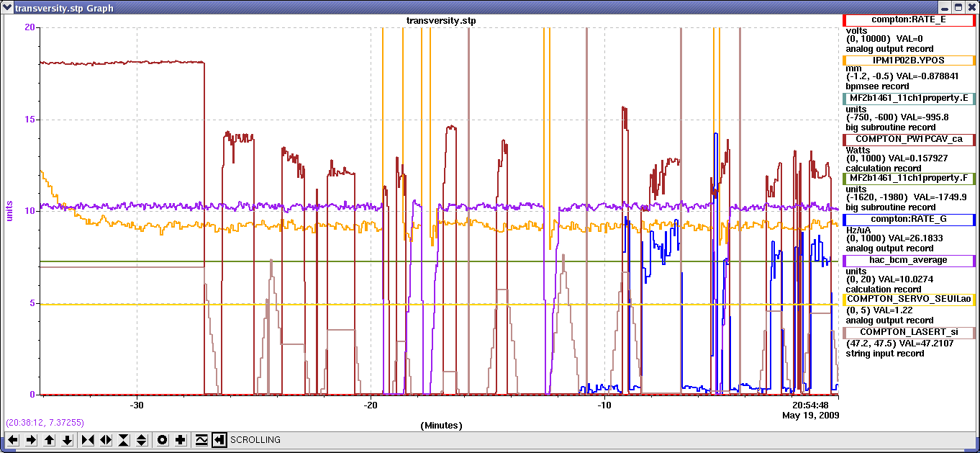Image resolution: width=980 pixels, height=453 pixels.
Task: Toggle the scrolling mode arrow button
Action: [219, 440]
